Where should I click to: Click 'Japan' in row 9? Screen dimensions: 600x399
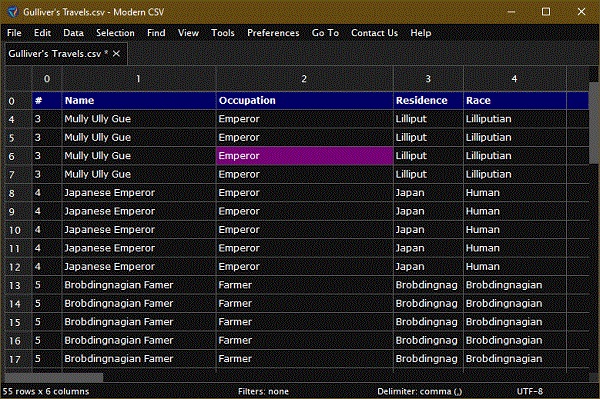tap(428, 211)
